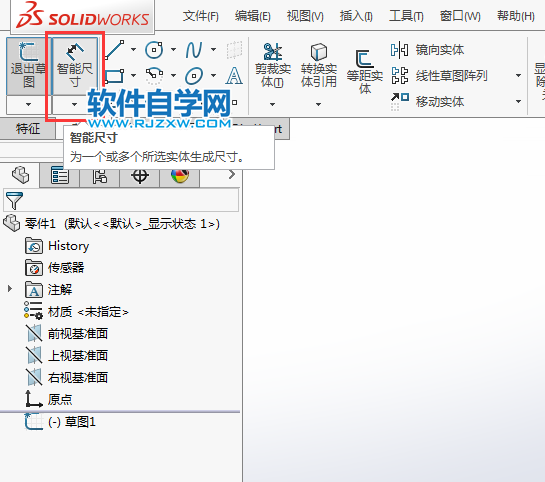Open the 文件(F) menu
This screenshot has height=482, width=545.
pos(201,16)
